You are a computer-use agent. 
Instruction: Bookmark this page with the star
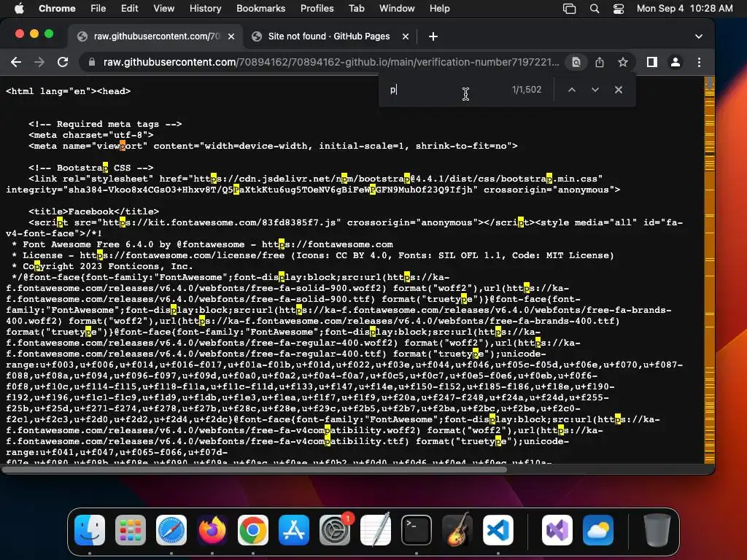(623, 62)
